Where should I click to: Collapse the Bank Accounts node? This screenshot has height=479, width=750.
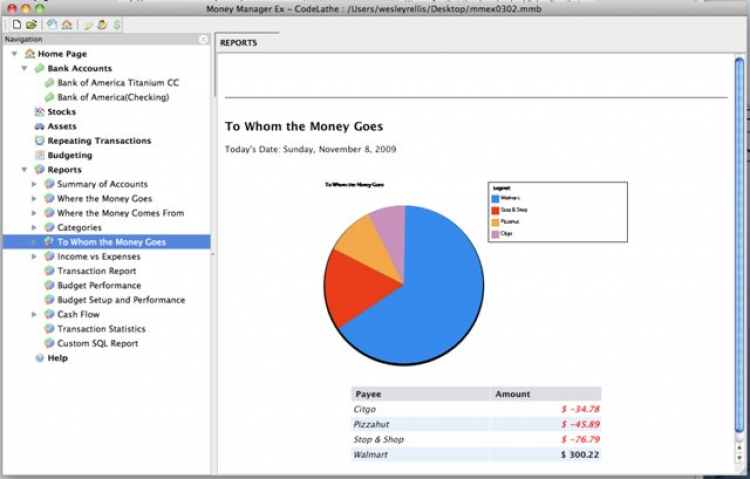click(x=24, y=68)
